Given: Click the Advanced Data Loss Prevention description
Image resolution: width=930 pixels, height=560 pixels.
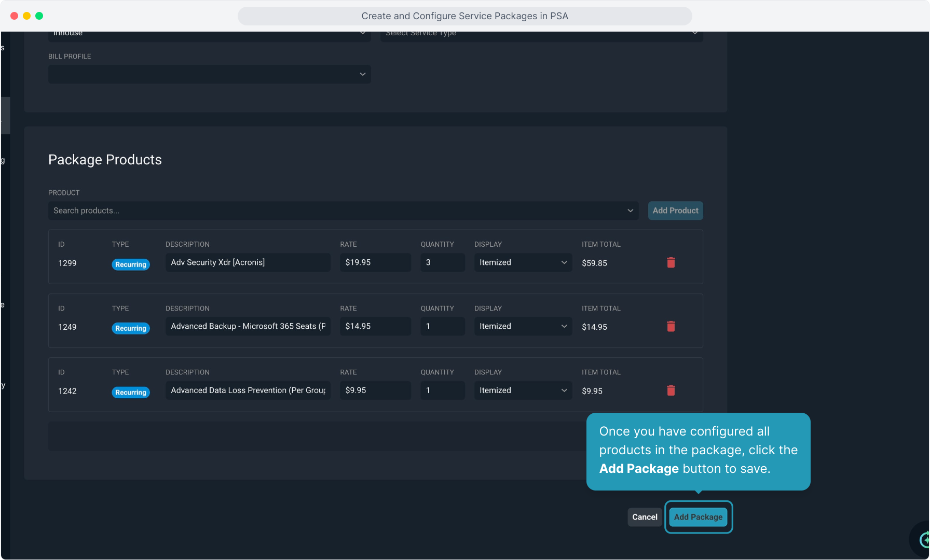Looking at the screenshot, I should (x=248, y=390).
